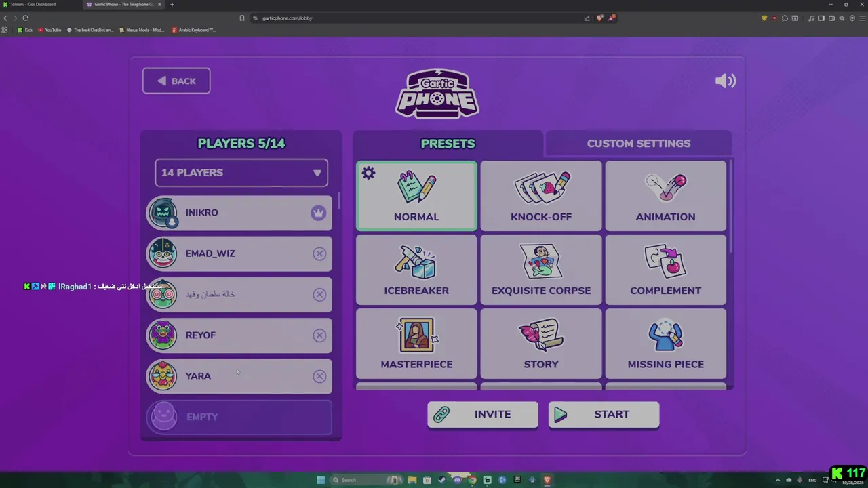Open the music playlist icon in toolbar
The height and width of the screenshot is (488, 868).
coord(812,18)
